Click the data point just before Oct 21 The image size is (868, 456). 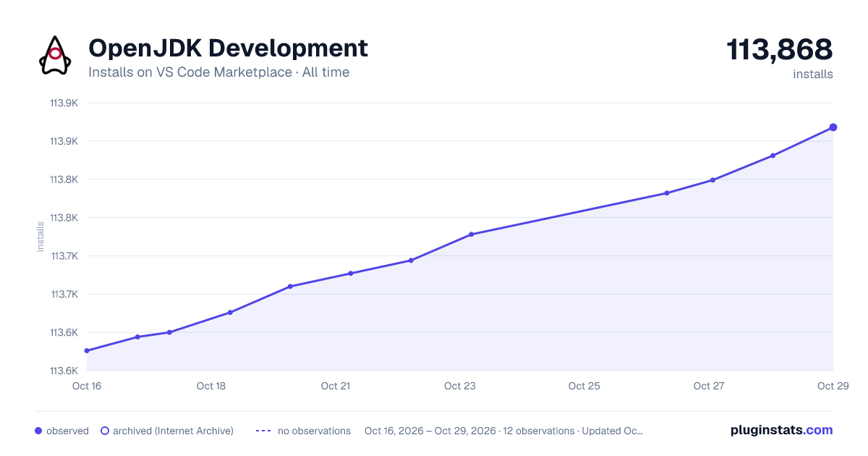[x=290, y=287]
